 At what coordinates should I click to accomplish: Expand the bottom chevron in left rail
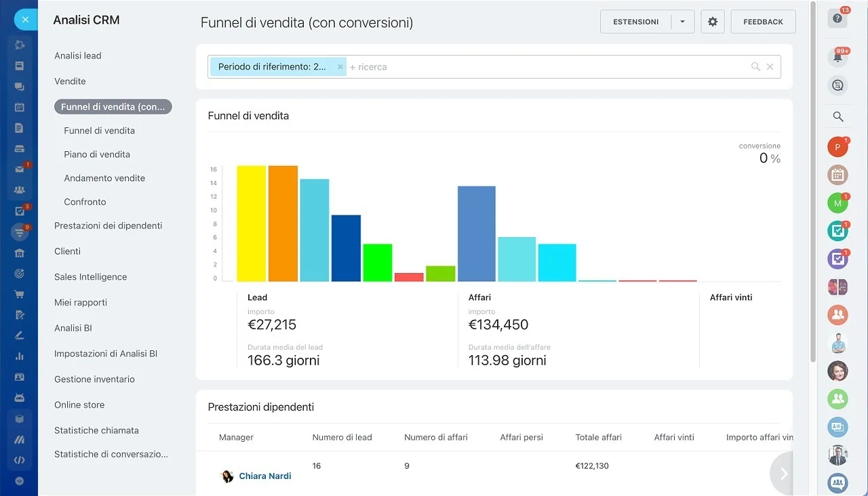click(19, 481)
